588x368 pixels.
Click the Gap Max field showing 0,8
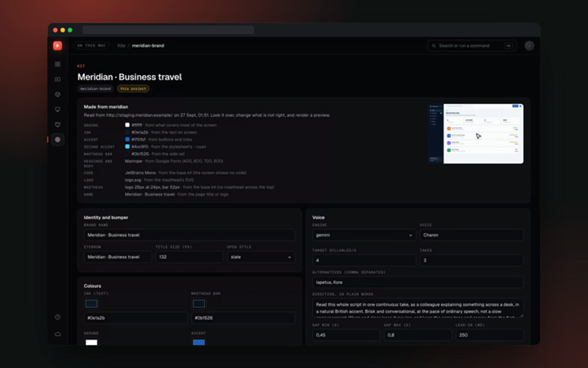pyautogui.click(x=418, y=335)
